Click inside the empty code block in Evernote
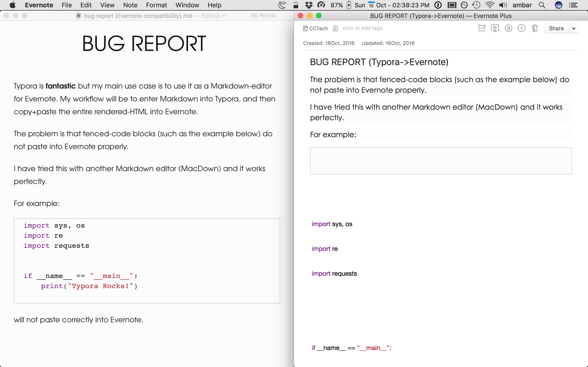The width and height of the screenshot is (588, 367). point(440,161)
